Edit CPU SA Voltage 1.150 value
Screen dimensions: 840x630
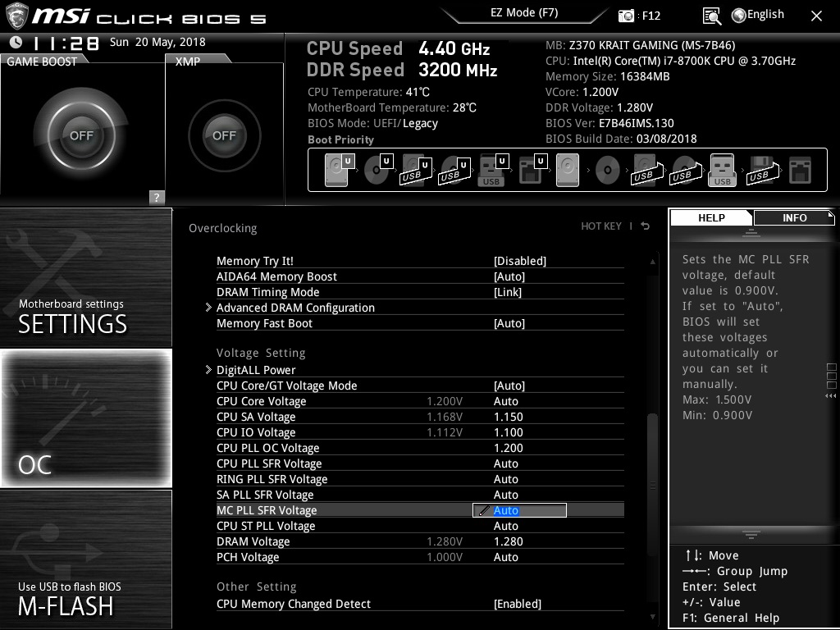point(508,417)
